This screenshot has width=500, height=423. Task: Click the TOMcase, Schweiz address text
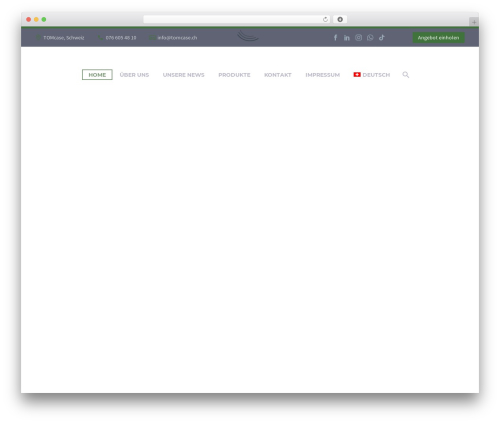(64, 38)
